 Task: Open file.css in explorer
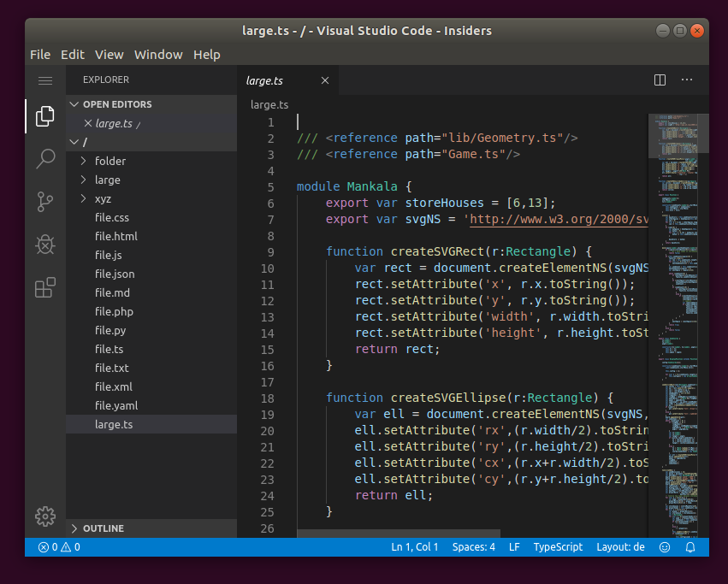coord(151,218)
